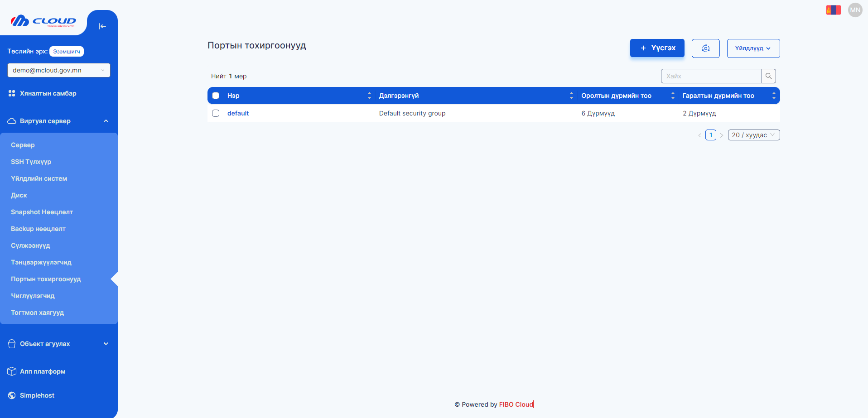
Task: Open the 20 / хуудас page size dropdown
Action: tap(753, 135)
